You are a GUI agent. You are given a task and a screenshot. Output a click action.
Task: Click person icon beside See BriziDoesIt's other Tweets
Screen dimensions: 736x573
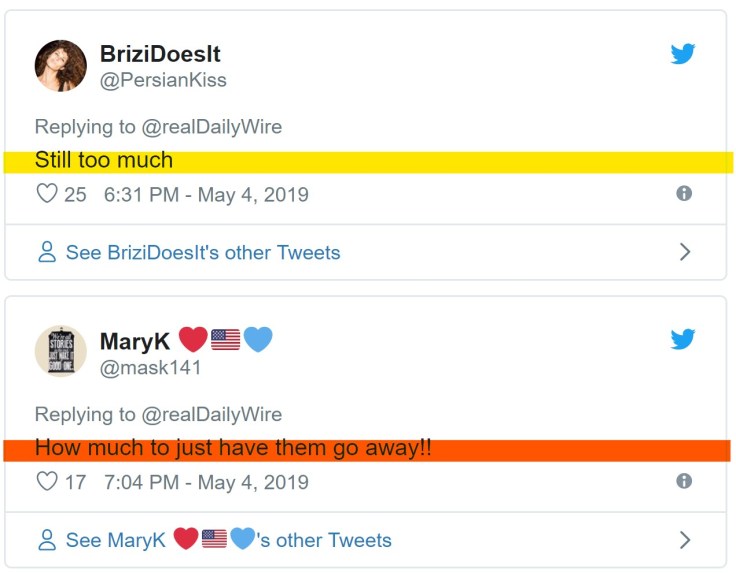46,253
